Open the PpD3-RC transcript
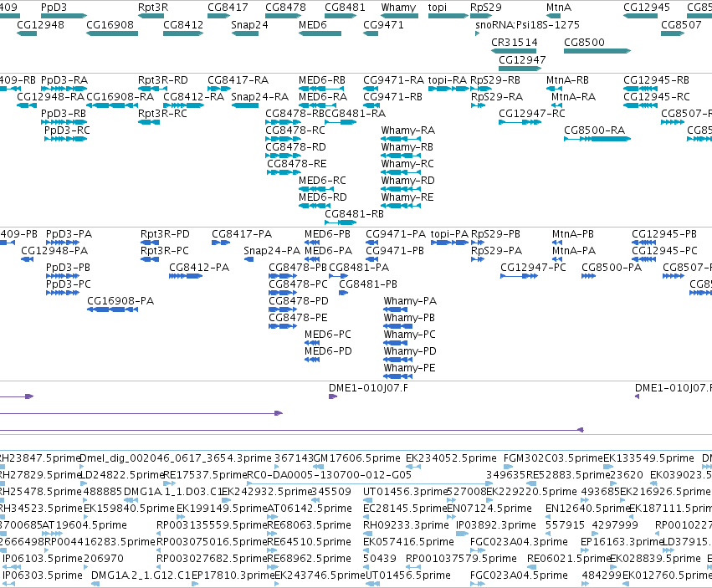Viewport: 712px width, 588px height. pyautogui.click(x=65, y=139)
